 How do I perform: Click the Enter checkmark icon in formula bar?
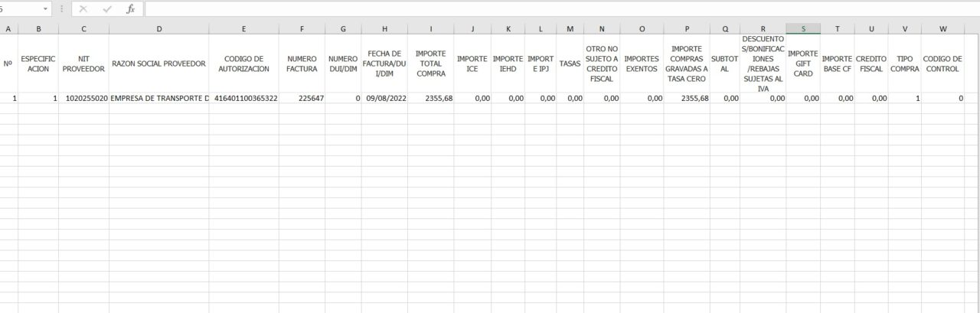pos(106,9)
